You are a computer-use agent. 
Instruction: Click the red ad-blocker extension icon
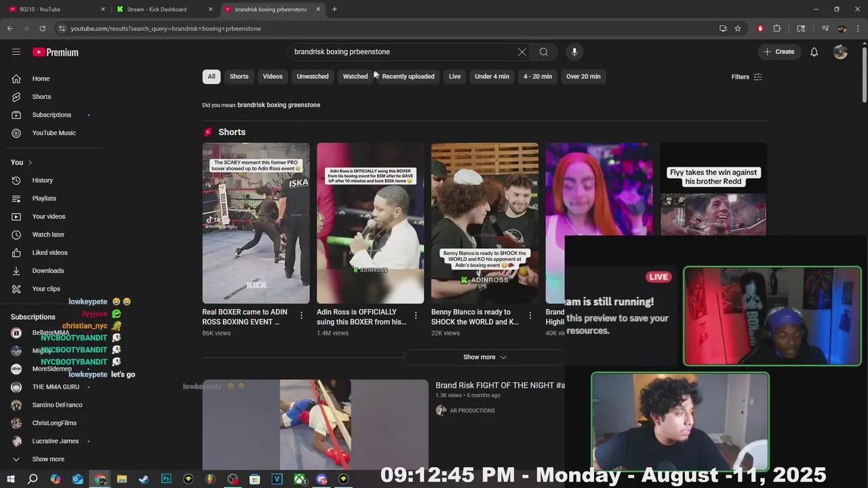tap(760, 28)
